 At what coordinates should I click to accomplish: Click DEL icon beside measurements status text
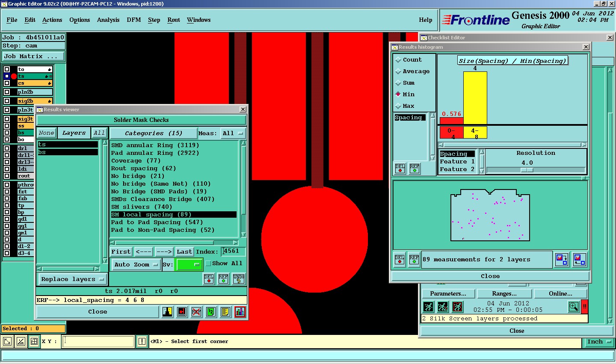(x=400, y=260)
